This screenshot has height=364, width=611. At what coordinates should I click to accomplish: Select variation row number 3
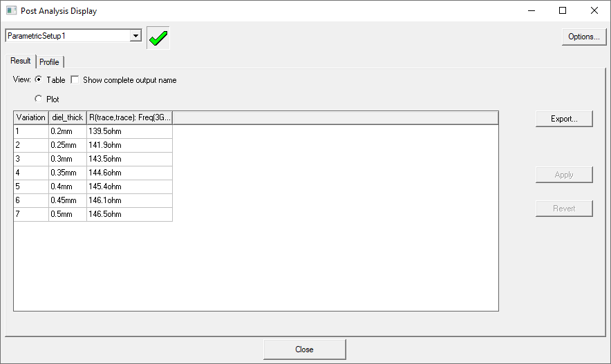(x=31, y=159)
